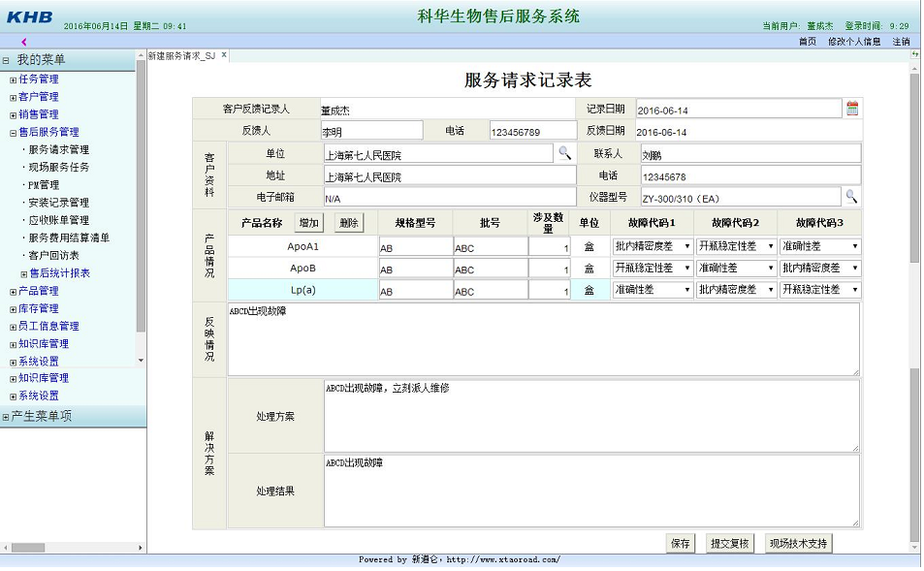Click the 联系人 input field
This screenshot has height=571, width=924.
[x=750, y=154]
